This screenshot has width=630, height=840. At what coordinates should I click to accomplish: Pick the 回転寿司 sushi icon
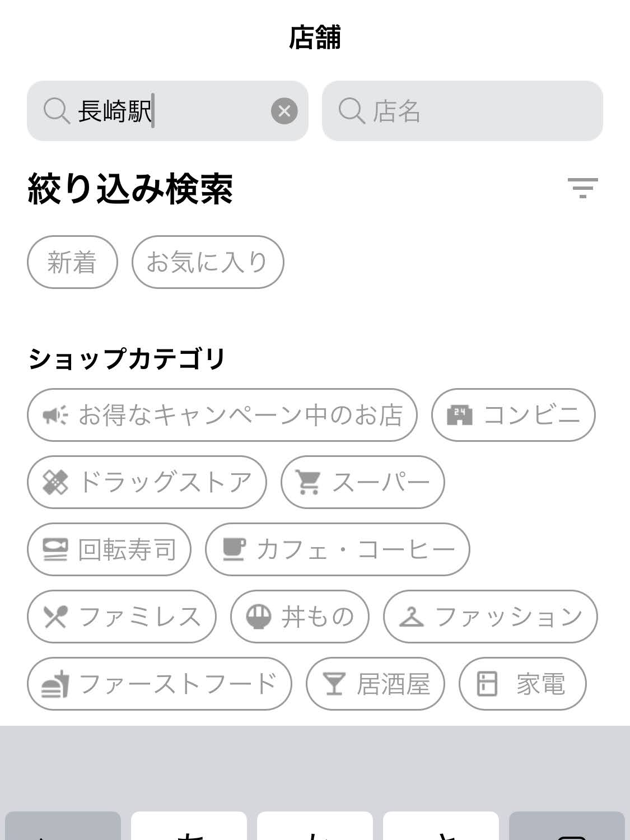(x=55, y=549)
